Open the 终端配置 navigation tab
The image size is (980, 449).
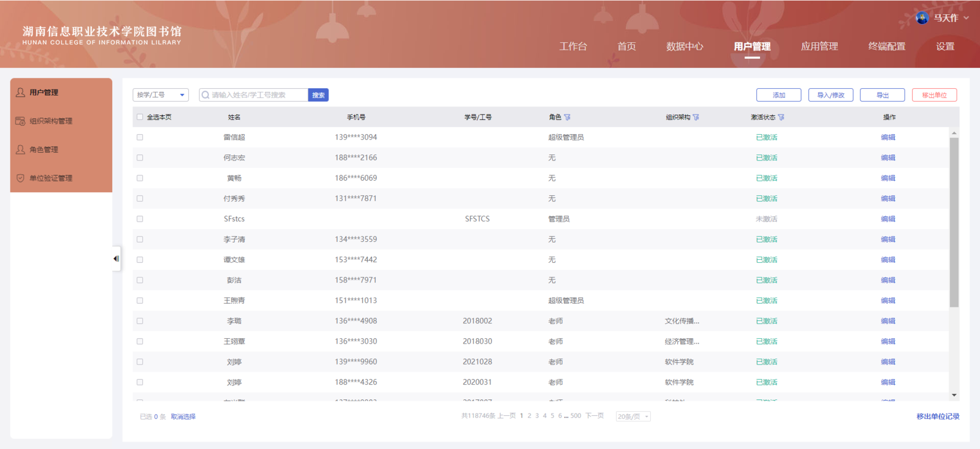pyautogui.click(x=886, y=47)
